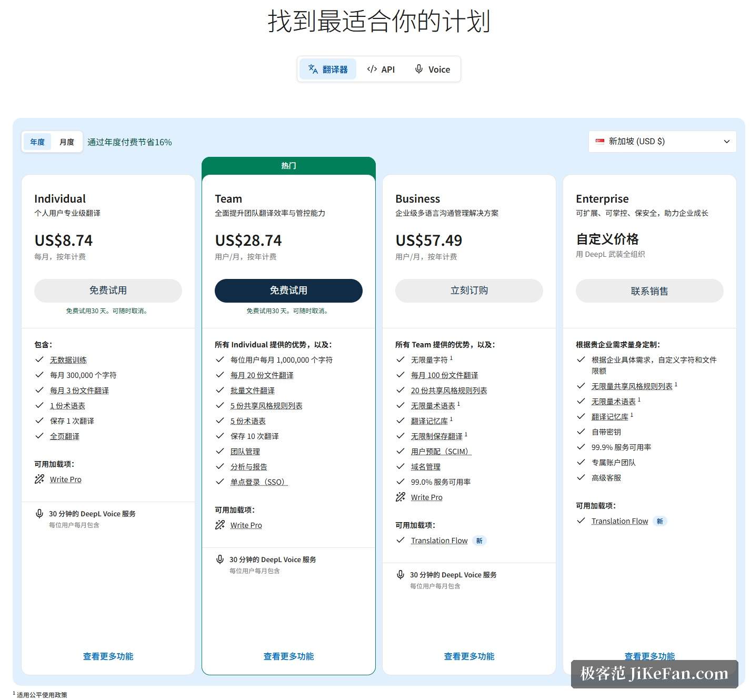The image size is (750, 700).
Task: Click the translator icon in 翻译器 tab
Action: click(x=313, y=69)
